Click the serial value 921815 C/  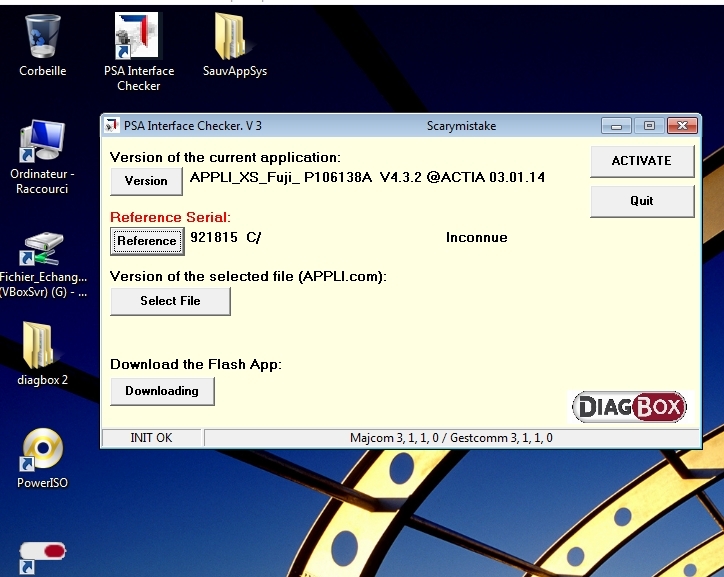click(x=225, y=237)
